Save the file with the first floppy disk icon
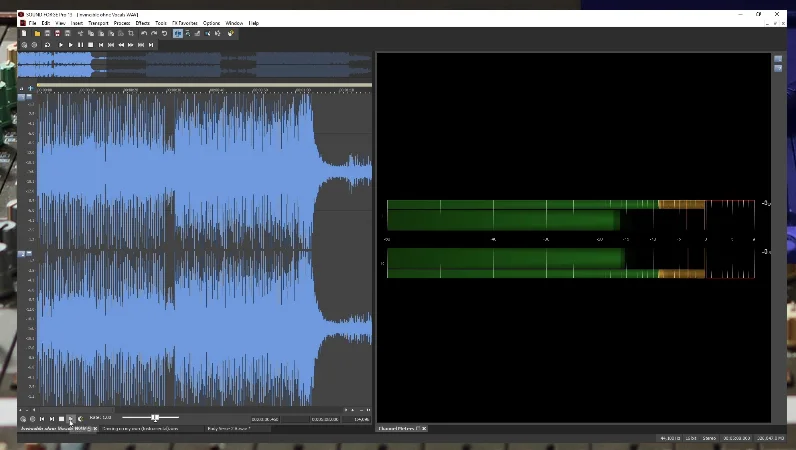796x450 pixels. (47, 34)
